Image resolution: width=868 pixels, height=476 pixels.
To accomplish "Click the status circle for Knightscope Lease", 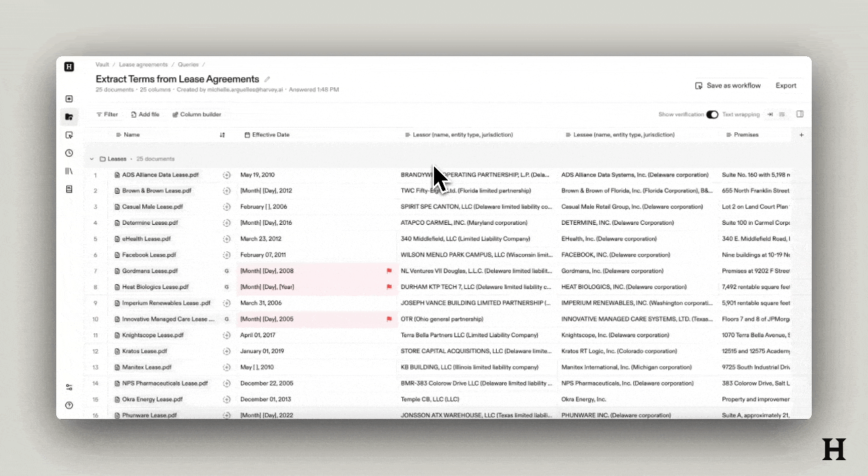I will [x=226, y=335].
